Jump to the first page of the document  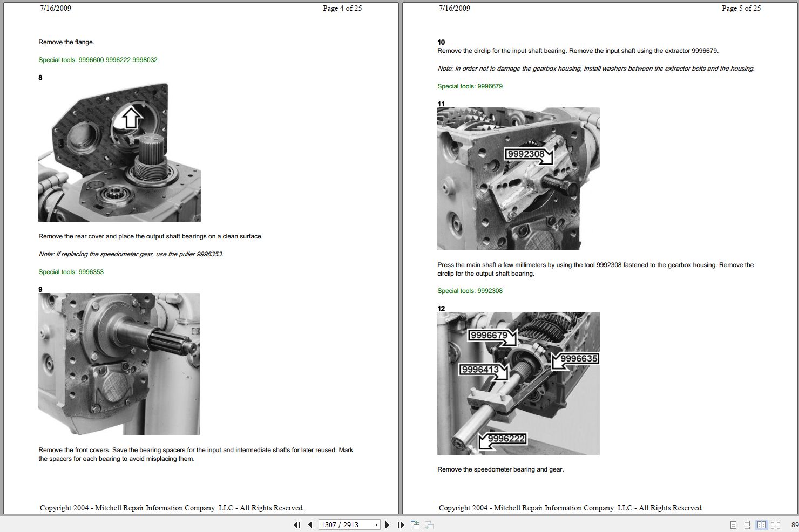pos(297,524)
